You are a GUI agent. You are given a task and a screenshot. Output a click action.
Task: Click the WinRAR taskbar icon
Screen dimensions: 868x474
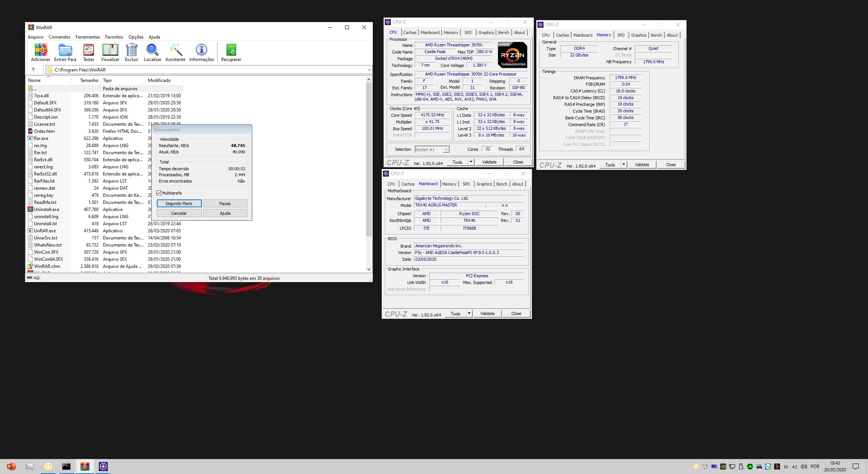click(x=85, y=466)
